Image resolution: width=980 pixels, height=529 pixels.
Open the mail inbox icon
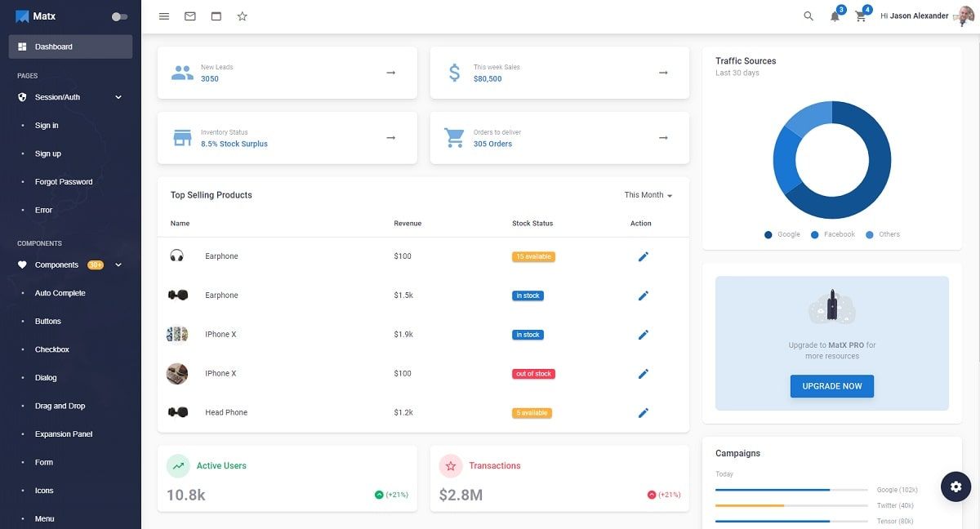click(x=189, y=16)
